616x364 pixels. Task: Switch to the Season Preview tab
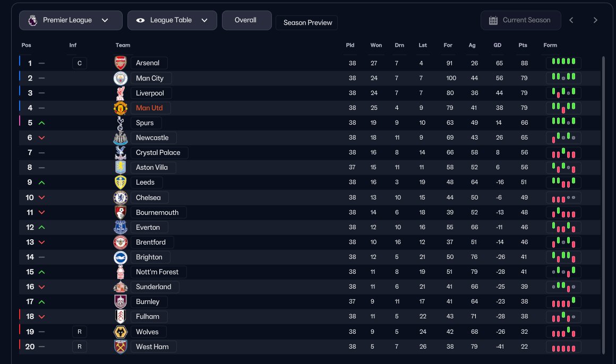[x=307, y=23]
